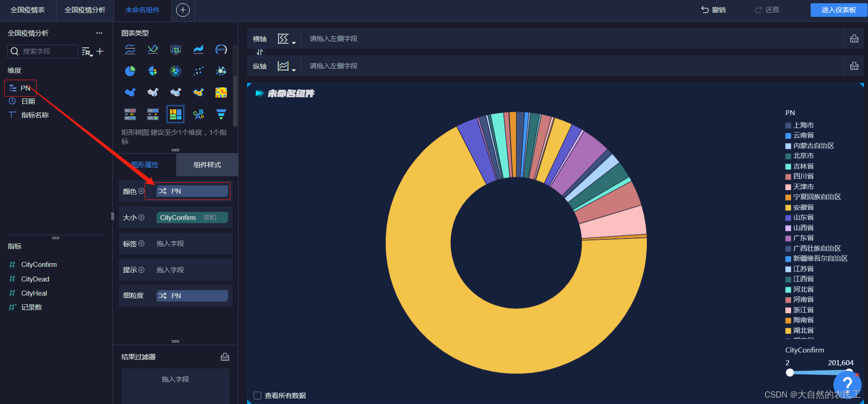Select the KPI number card chart icon
The width and height of the screenshot is (868, 404).
point(130,114)
